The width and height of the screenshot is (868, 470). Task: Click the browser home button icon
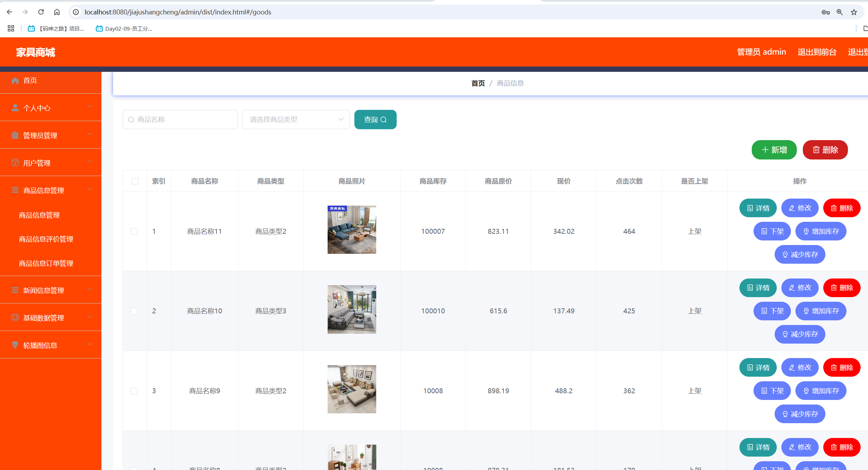pos(57,12)
